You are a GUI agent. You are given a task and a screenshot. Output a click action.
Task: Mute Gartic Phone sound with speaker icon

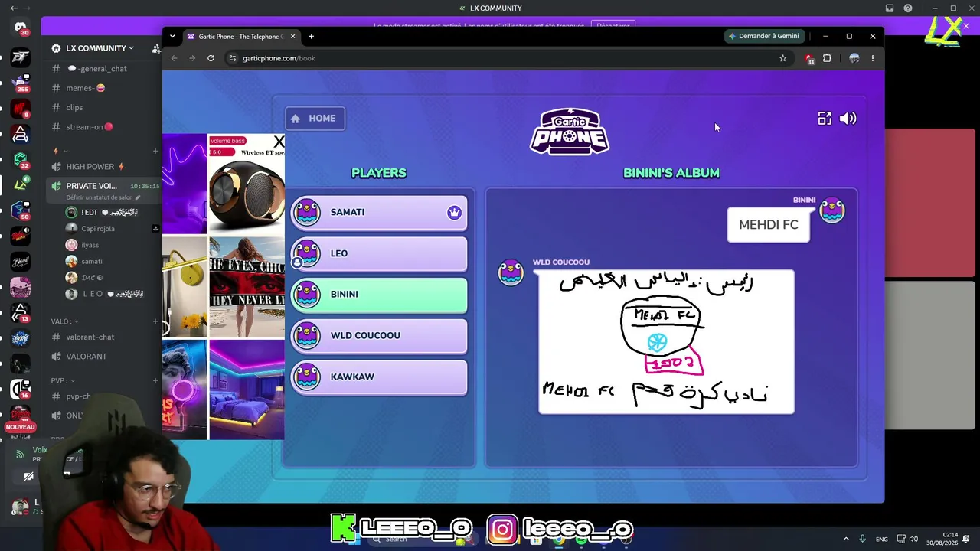[x=848, y=119]
